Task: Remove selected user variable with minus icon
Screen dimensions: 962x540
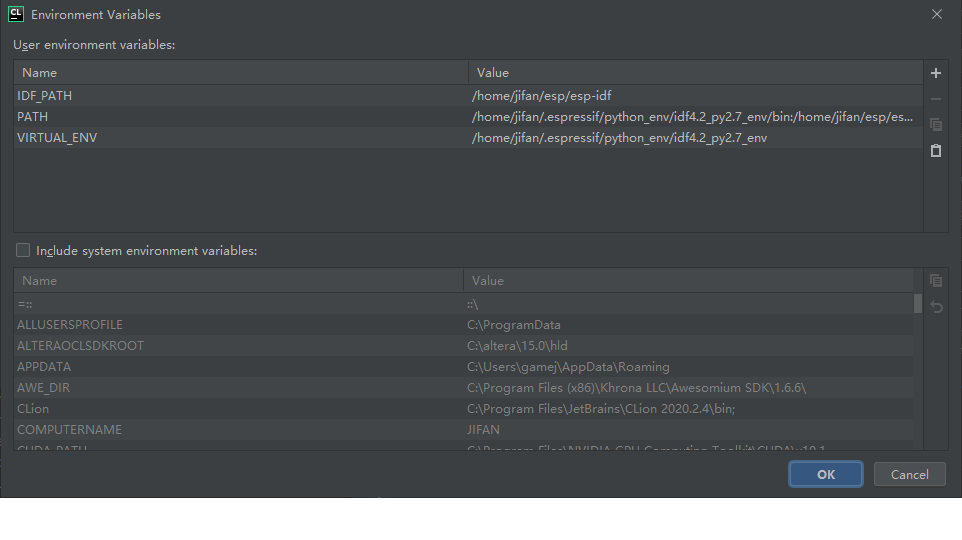Action: click(x=936, y=99)
